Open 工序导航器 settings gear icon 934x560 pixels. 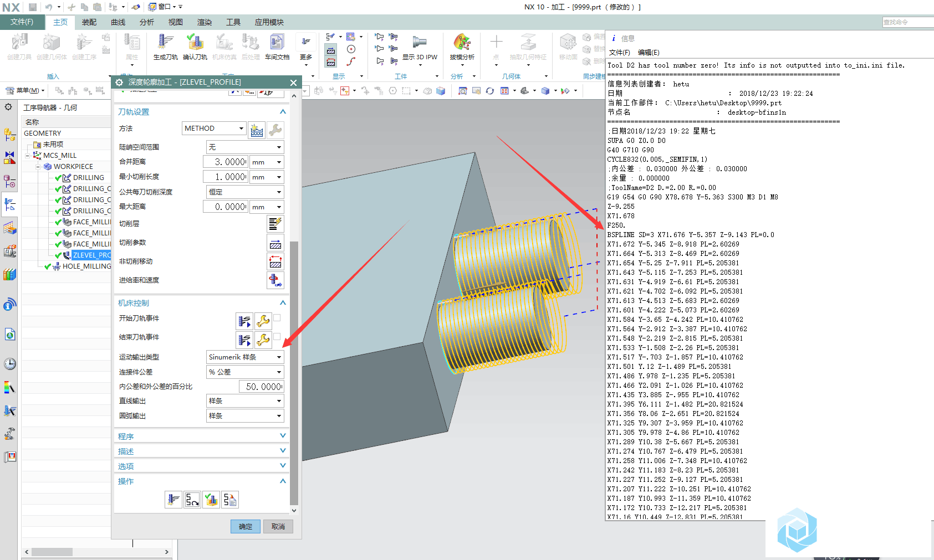coord(8,107)
